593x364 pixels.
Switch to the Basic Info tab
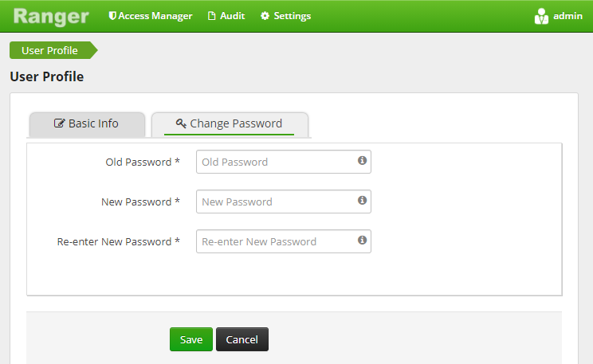click(x=88, y=124)
